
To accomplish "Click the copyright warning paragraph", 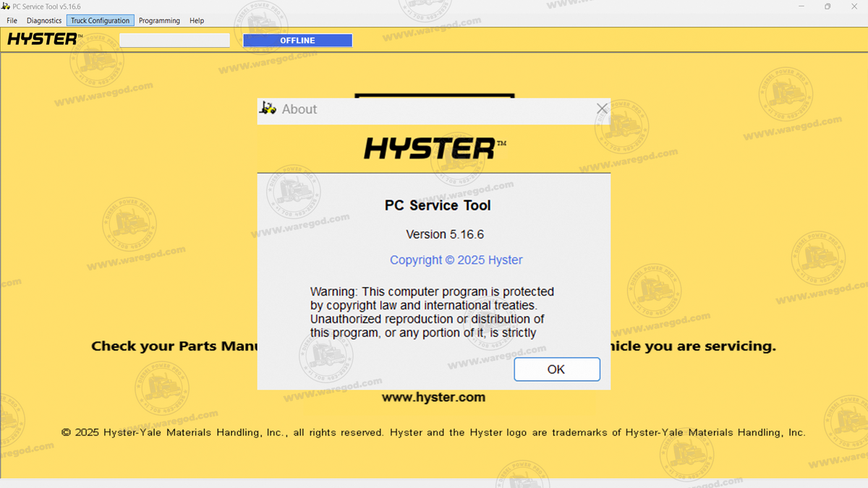I will 432,312.
